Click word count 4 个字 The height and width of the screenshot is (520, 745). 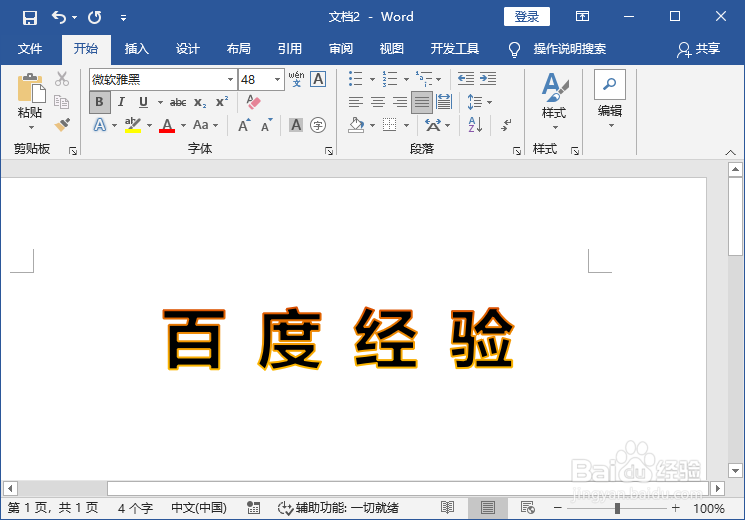tap(135, 508)
